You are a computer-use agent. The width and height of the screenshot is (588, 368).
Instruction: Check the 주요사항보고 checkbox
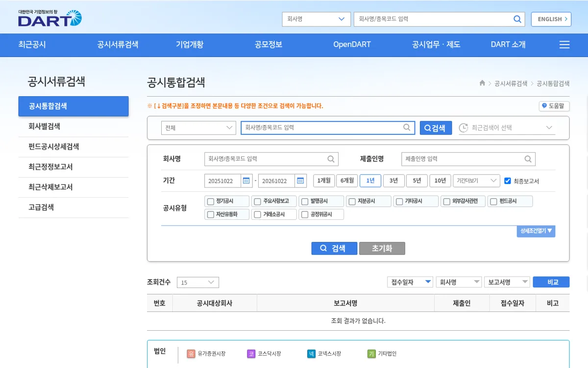258,202
